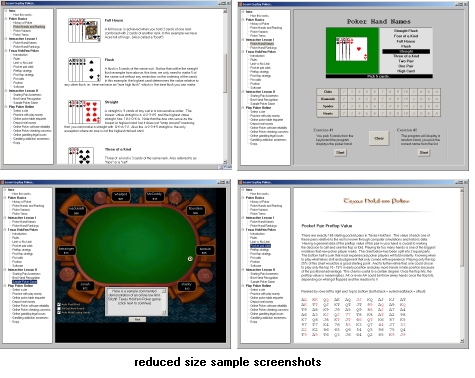This screenshot has height=378, width=475.
Task: Open highlighted Poker Hand Names tree item
Action: (x=262, y=44)
